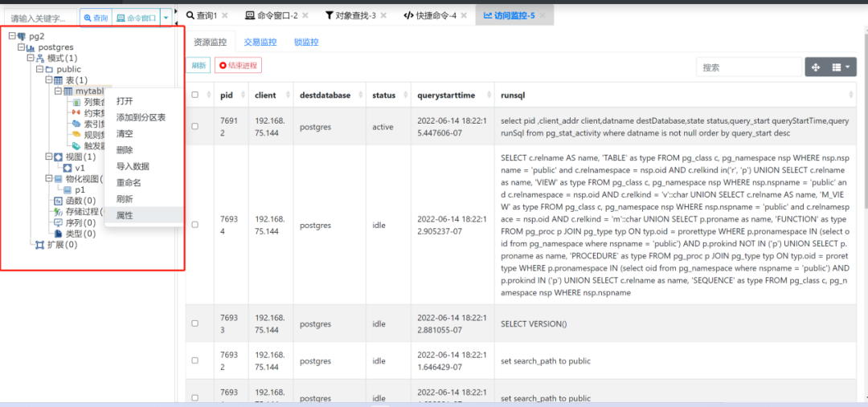Close the 访问监控-5 tab

click(542, 15)
